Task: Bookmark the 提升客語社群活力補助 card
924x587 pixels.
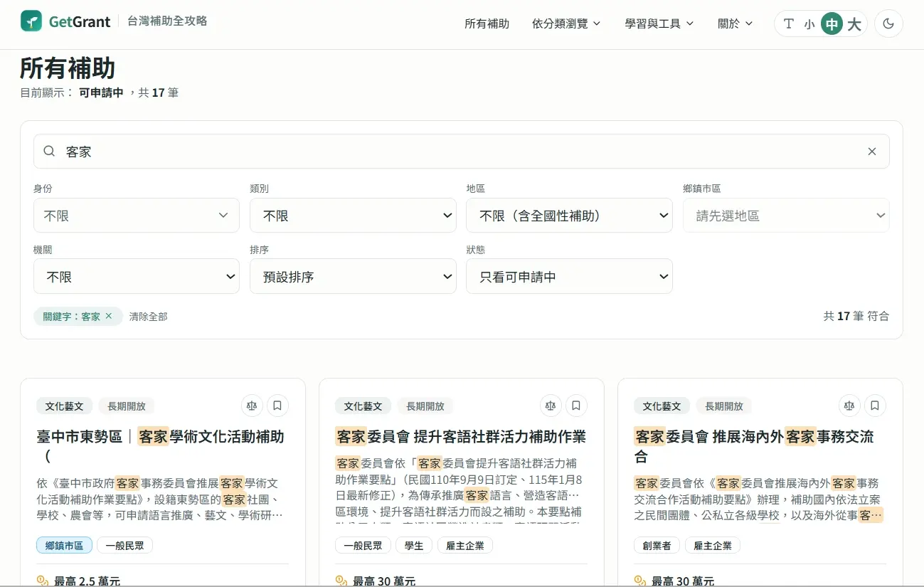Action: (x=576, y=406)
